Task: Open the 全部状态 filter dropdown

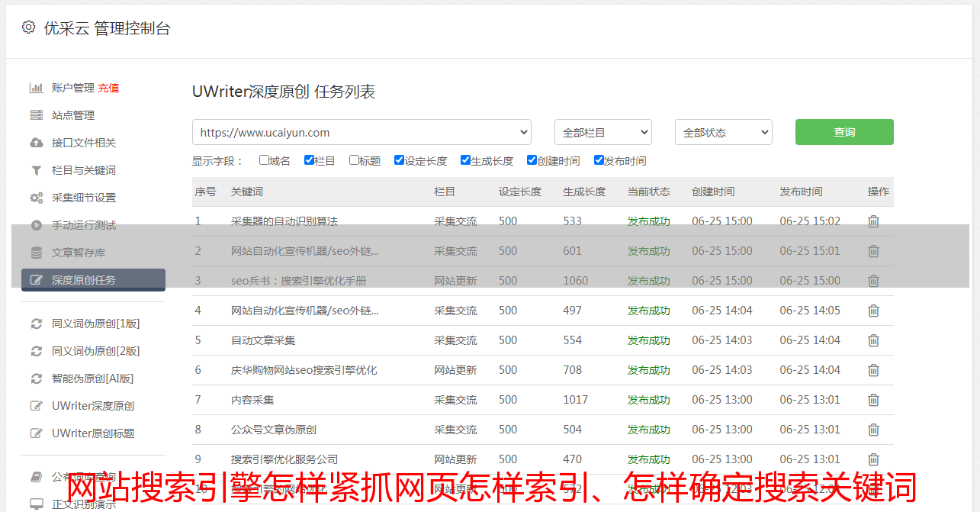Action: coord(723,132)
